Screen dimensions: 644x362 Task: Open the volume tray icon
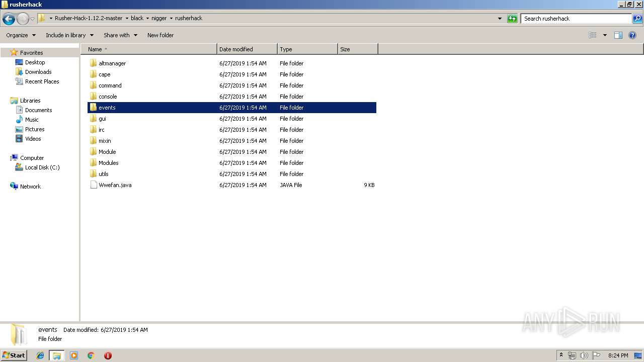click(584, 355)
